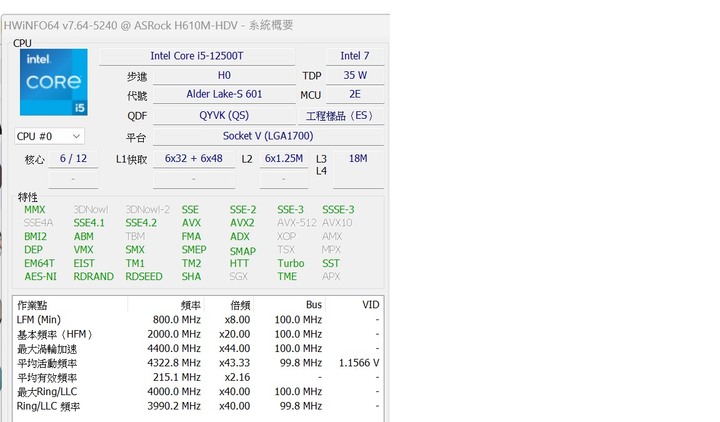The image size is (720, 422).
Task: Click the RDRAND feature flag
Action: (93, 277)
